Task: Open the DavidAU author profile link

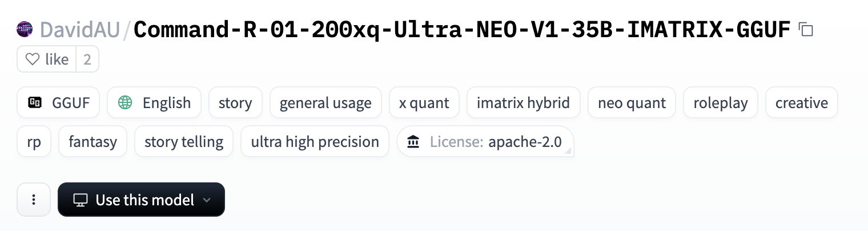Action: 80,29
